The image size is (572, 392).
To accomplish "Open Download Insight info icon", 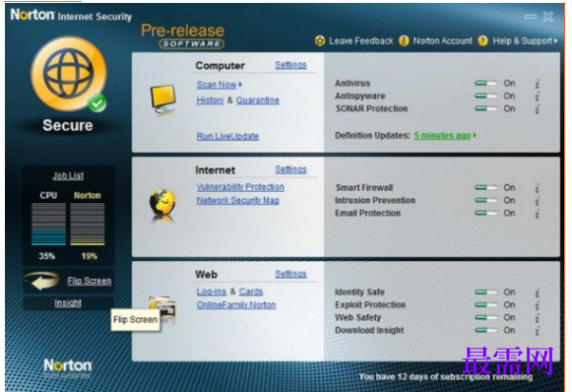I will click(x=537, y=331).
